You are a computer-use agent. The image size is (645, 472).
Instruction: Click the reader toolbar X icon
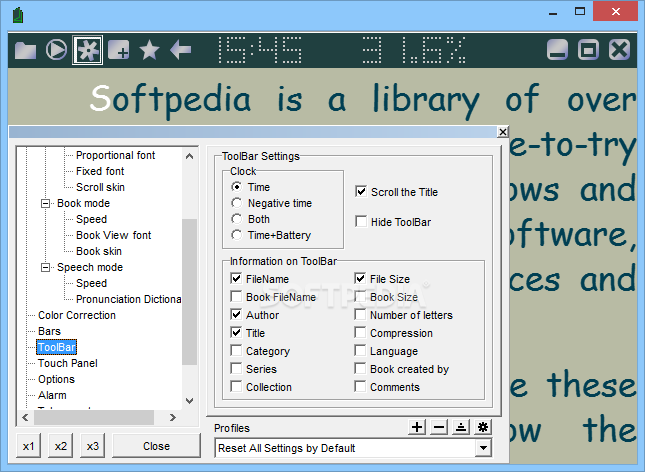click(x=619, y=50)
